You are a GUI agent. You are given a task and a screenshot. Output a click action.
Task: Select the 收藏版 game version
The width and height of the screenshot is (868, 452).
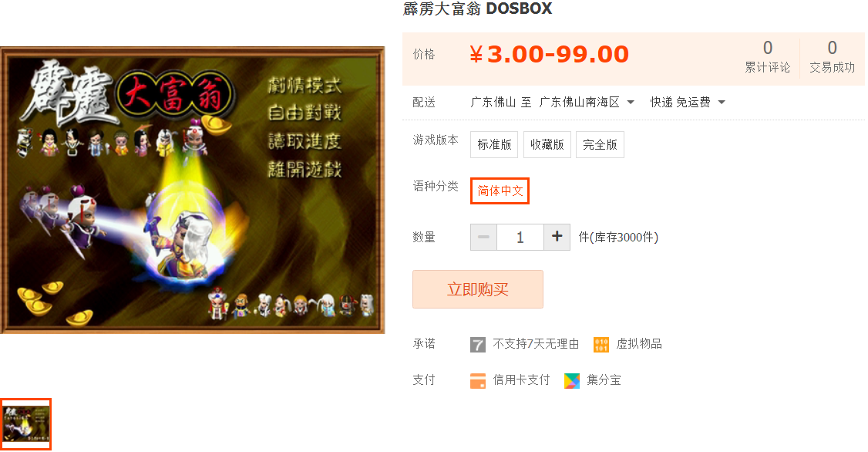tap(547, 144)
